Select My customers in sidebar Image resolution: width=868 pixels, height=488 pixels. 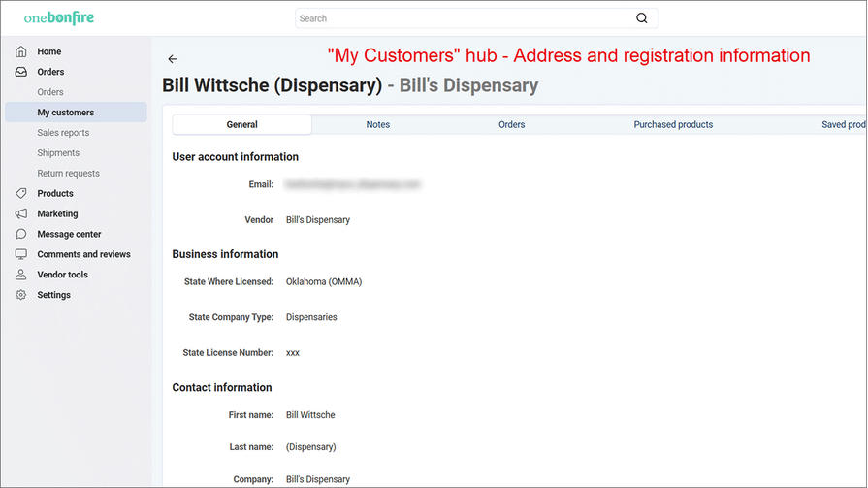pos(65,113)
